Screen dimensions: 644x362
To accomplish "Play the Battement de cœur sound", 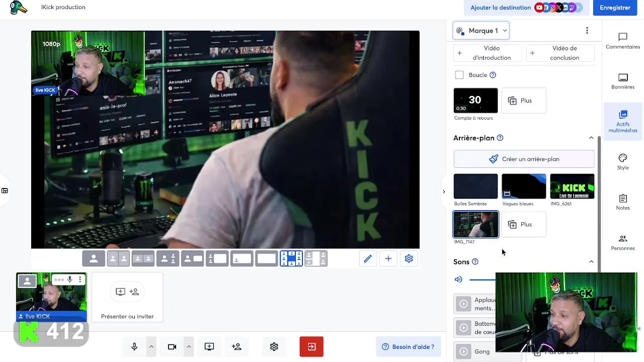I will click(x=463, y=328).
